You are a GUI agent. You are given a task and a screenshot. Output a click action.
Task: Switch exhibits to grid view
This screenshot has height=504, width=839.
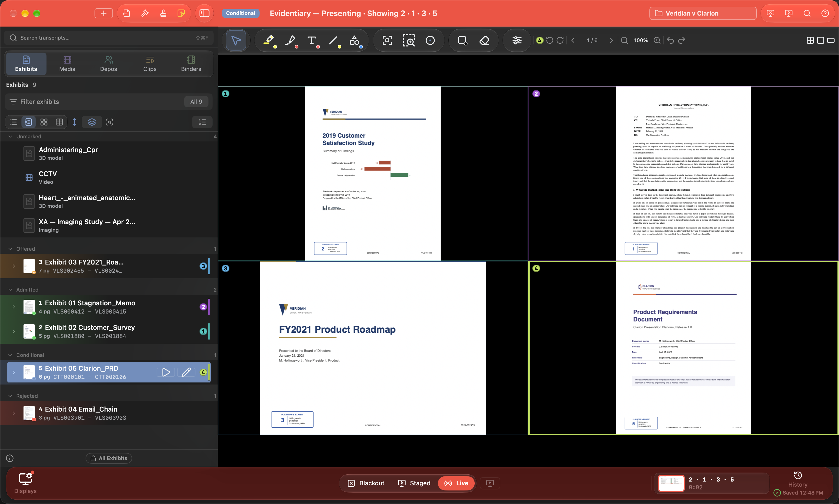44,122
